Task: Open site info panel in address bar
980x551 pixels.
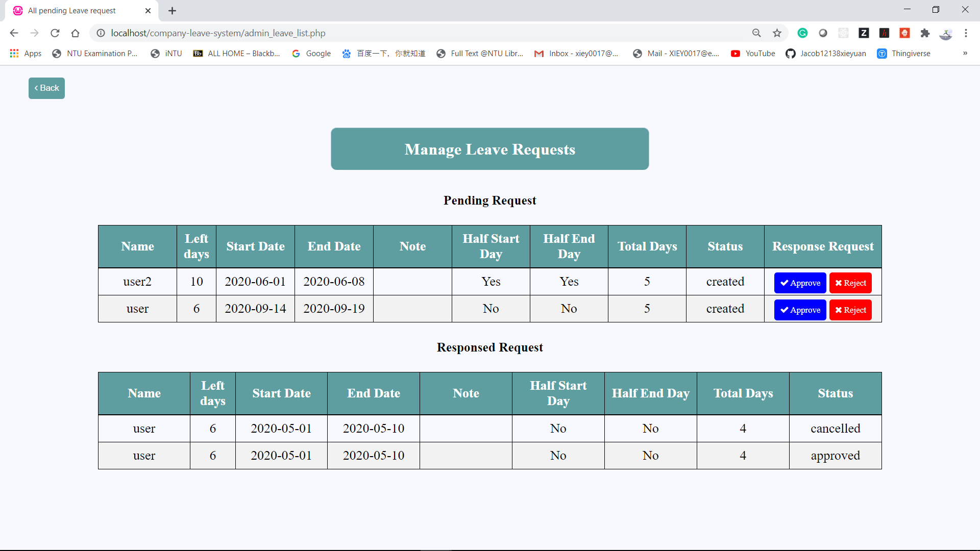Action: (x=101, y=33)
